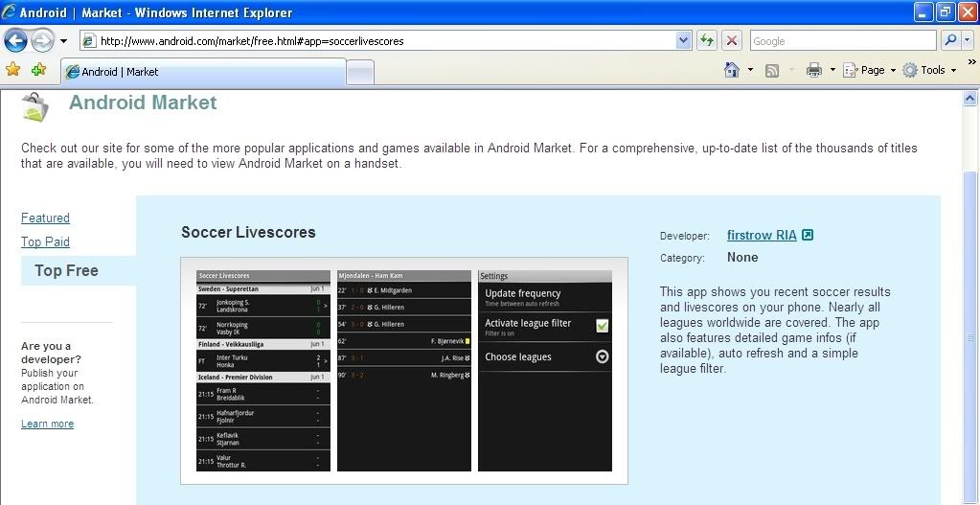Screen dimensions: 980x505
Task: Click the Soccer Livescores app title
Action: tap(248, 233)
